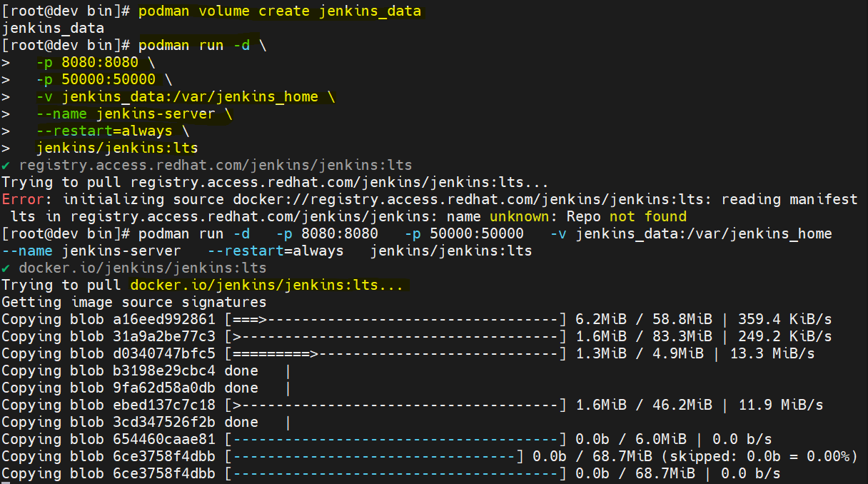Click the '-p 8080:8080 \' continuation line

[x=96, y=62]
